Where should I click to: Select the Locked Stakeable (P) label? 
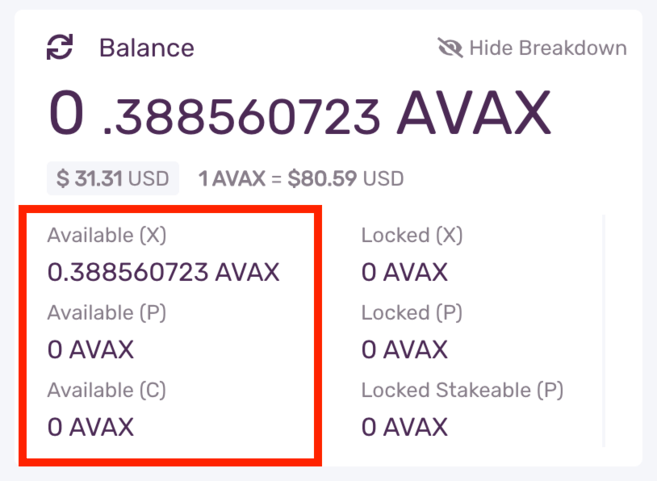point(462,389)
